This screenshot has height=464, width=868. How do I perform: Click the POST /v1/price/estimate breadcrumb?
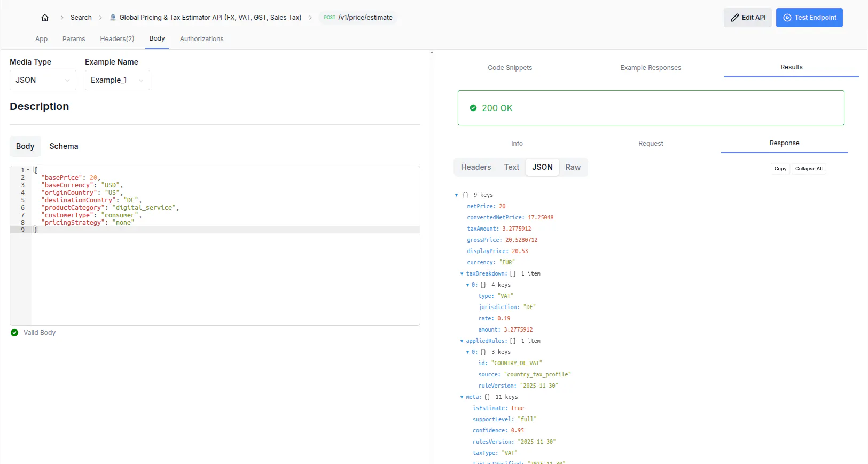(358, 18)
